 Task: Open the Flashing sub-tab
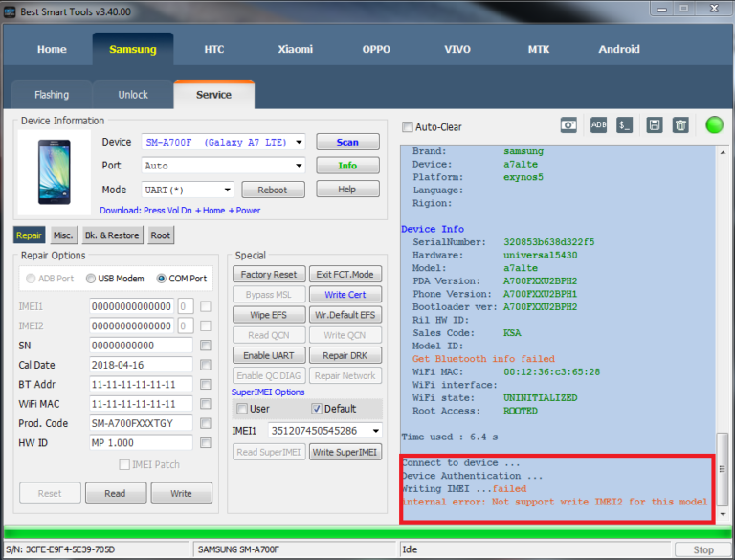(x=52, y=95)
